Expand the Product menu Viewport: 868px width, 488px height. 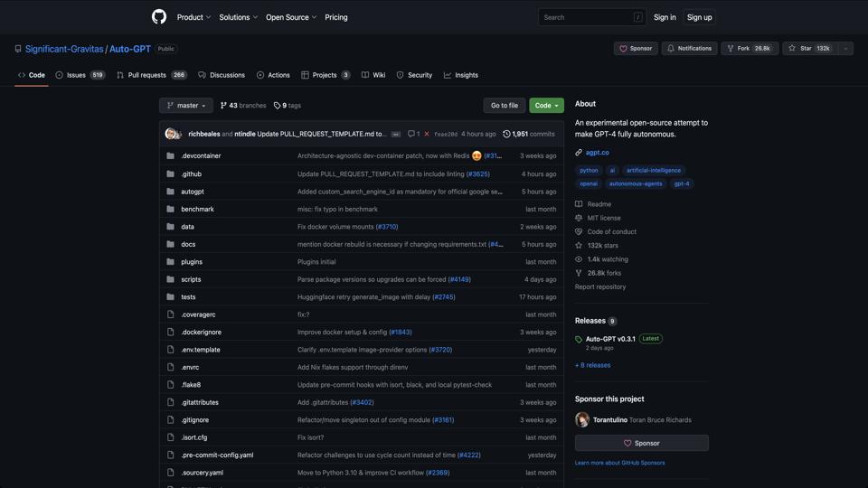coord(193,17)
